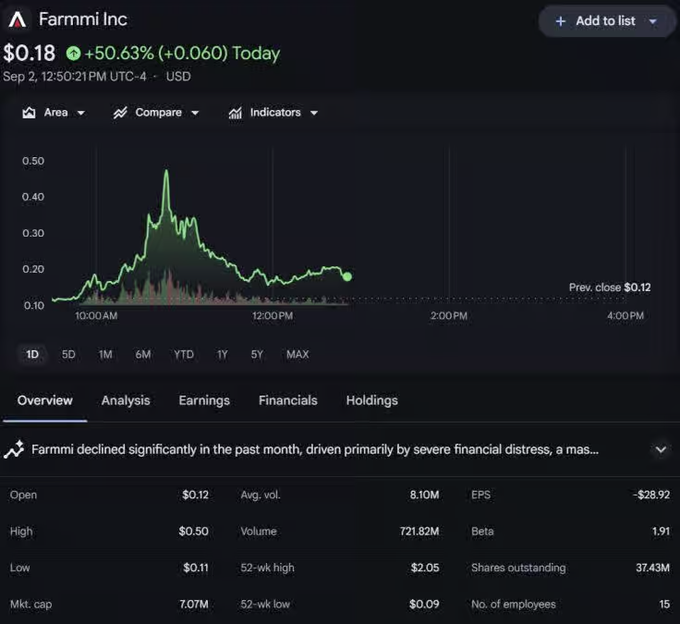The width and height of the screenshot is (680, 624).
Task: Open the Holdings tab
Action: pos(372,400)
